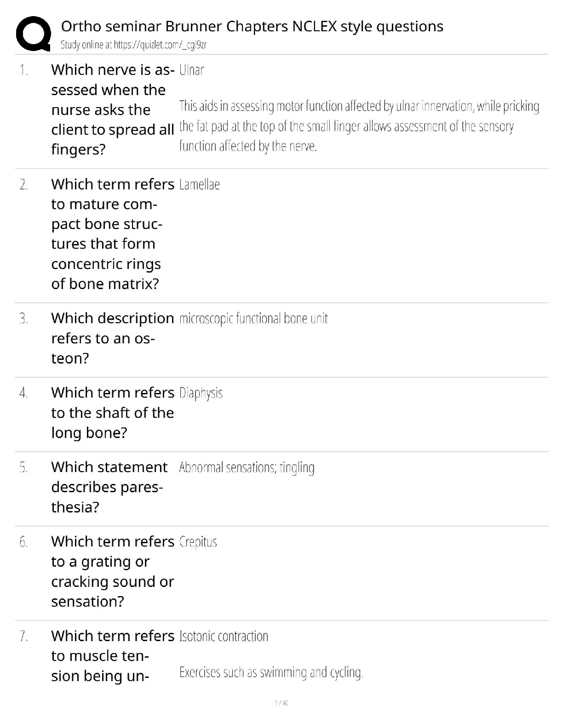563x728 pixels.
Task: Select the answer "Lamellae"
Action: 199,185
